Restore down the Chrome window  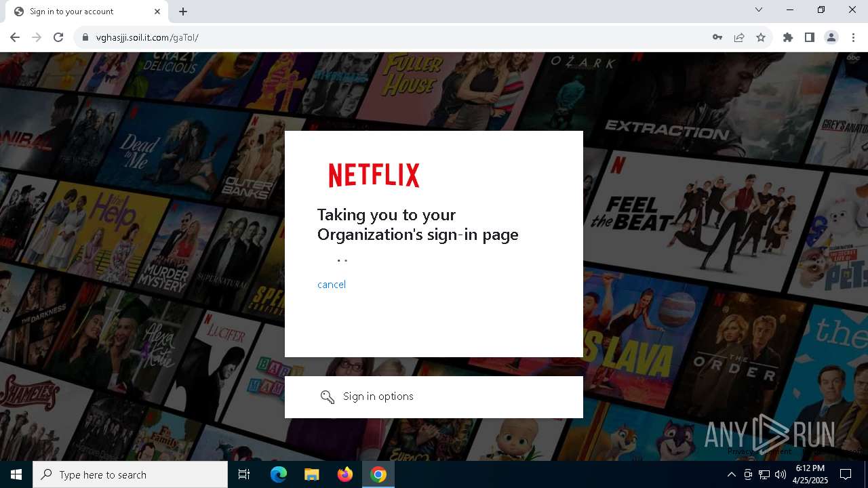pos(821,9)
